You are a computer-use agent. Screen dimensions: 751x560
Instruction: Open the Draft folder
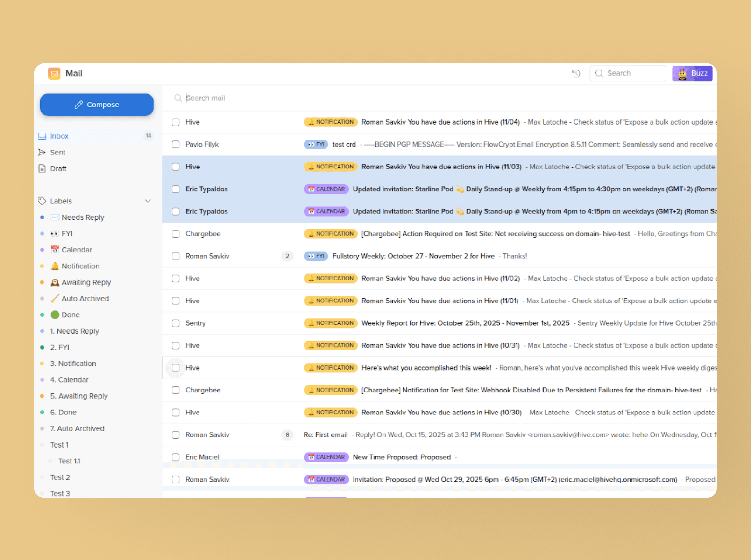tap(58, 168)
